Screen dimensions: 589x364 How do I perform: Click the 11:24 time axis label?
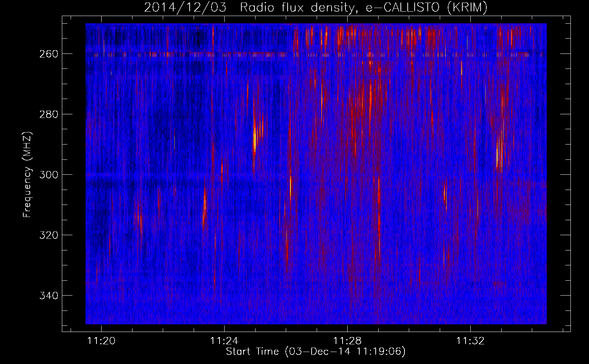[225, 341]
